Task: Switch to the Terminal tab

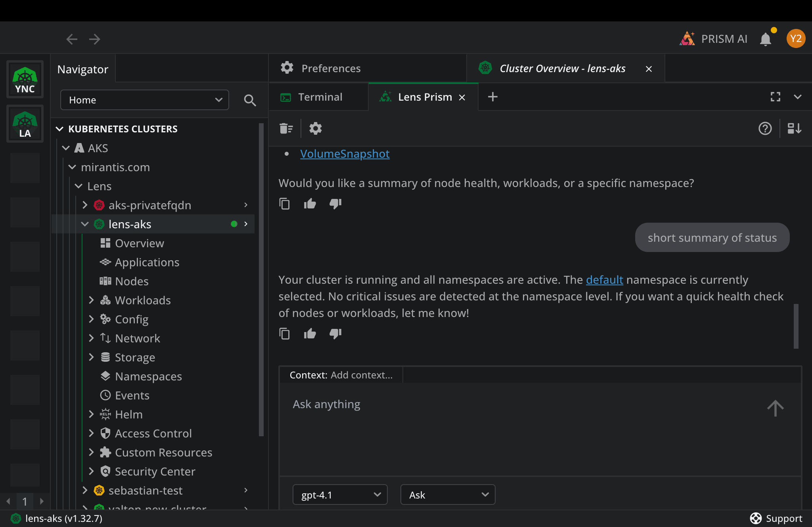Action: (x=320, y=97)
